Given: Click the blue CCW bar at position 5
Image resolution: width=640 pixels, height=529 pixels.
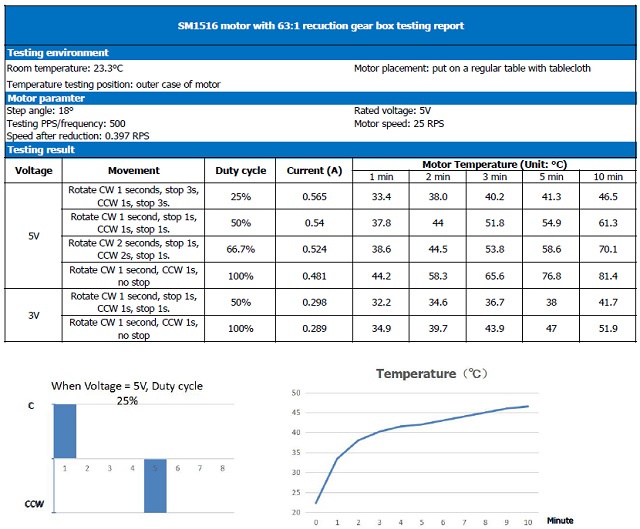Looking at the screenshot, I should click(x=155, y=486).
